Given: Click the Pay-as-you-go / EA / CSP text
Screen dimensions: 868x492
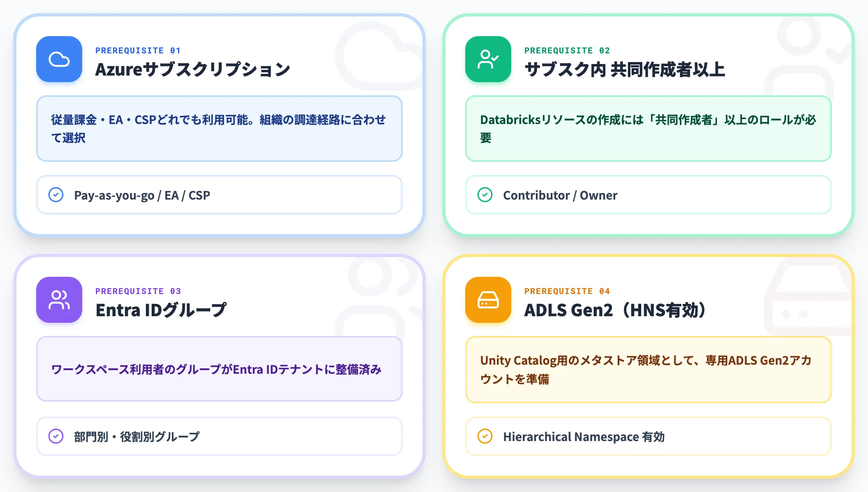Looking at the screenshot, I should point(142,195).
